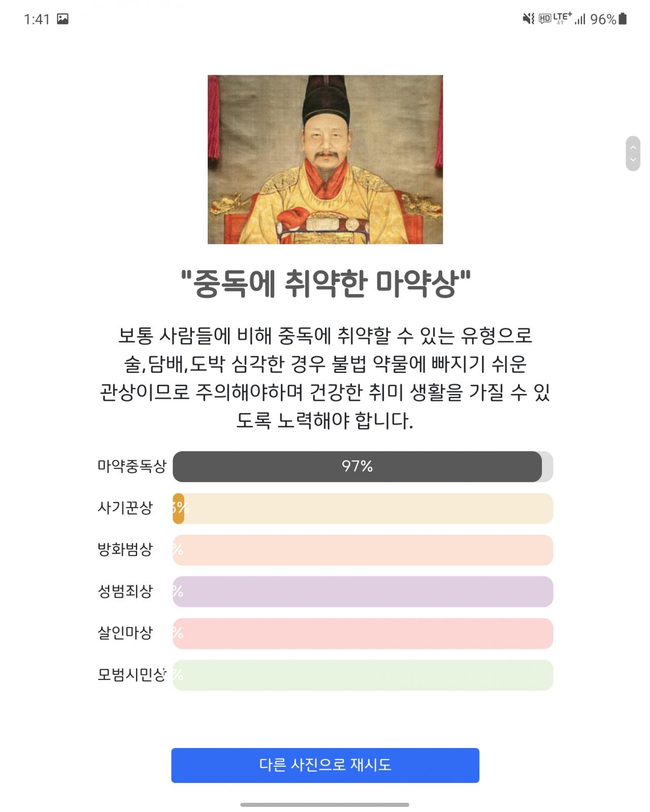Tap the picture icon in status bar
650x812 pixels.
click(62, 19)
